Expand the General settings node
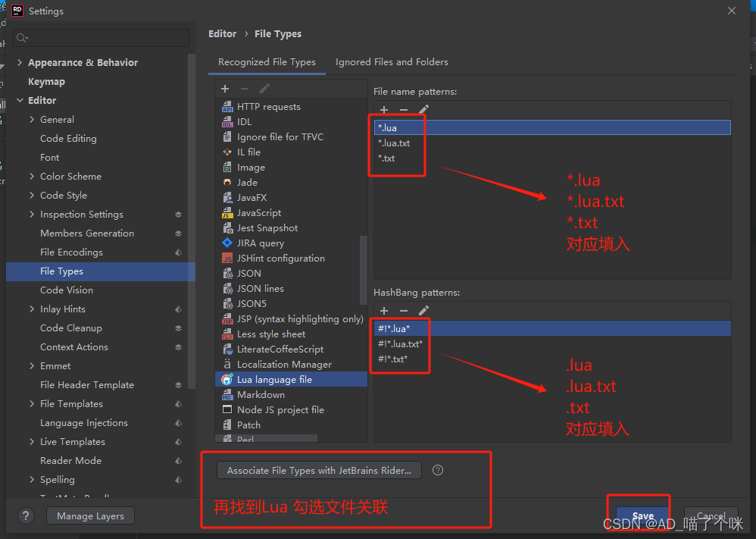This screenshot has height=539, width=756. point(32,119)
